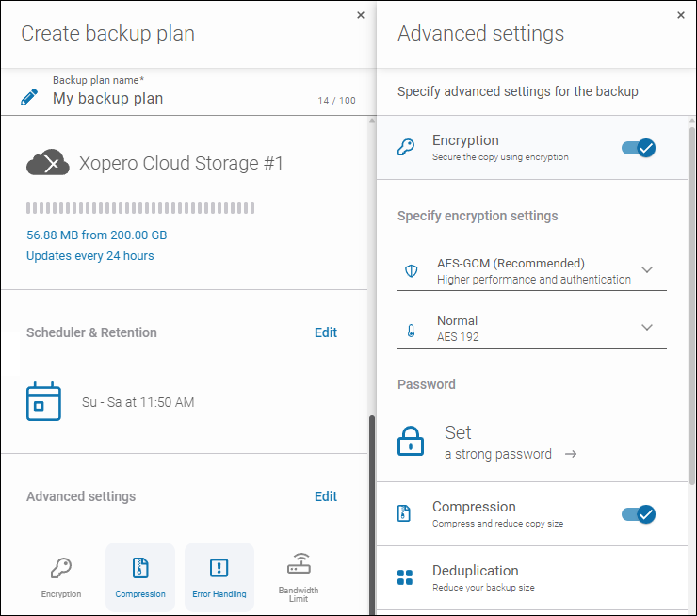Open the AES-GCM (Recommended) selection field
The width and height of the screenshot is (697, 616).
pyautogui.click(x=532, y=271)
